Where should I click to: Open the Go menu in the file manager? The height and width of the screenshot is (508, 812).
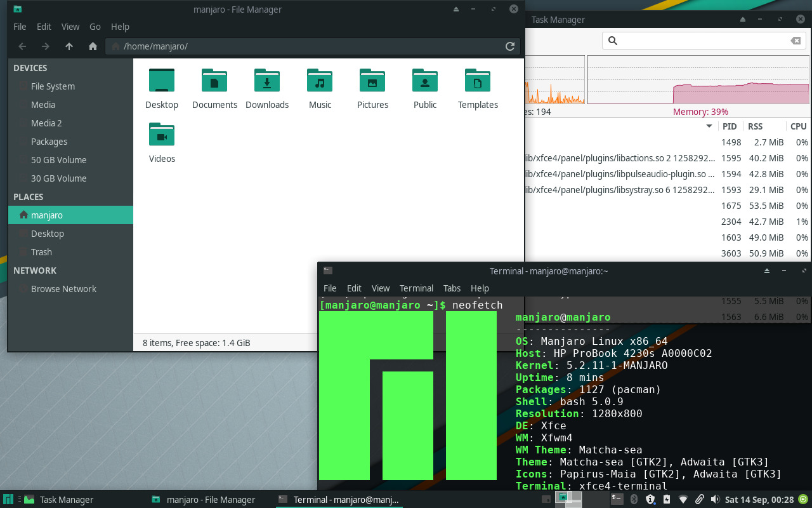coord(95,27)
